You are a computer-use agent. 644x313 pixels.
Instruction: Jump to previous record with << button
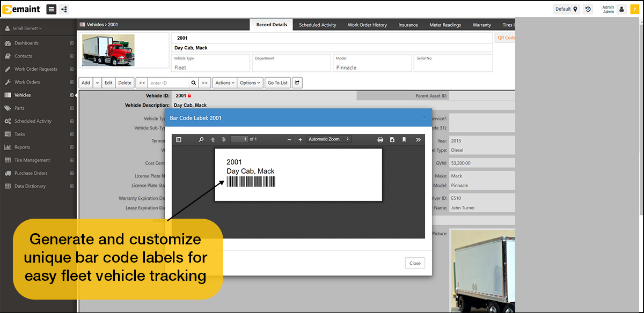tap(141, 83)
